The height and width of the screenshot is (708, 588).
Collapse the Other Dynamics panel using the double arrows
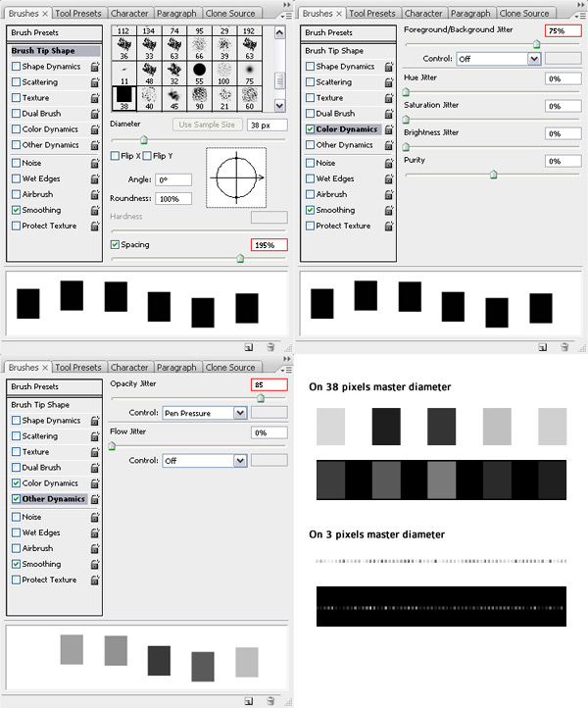click(287, 359)
